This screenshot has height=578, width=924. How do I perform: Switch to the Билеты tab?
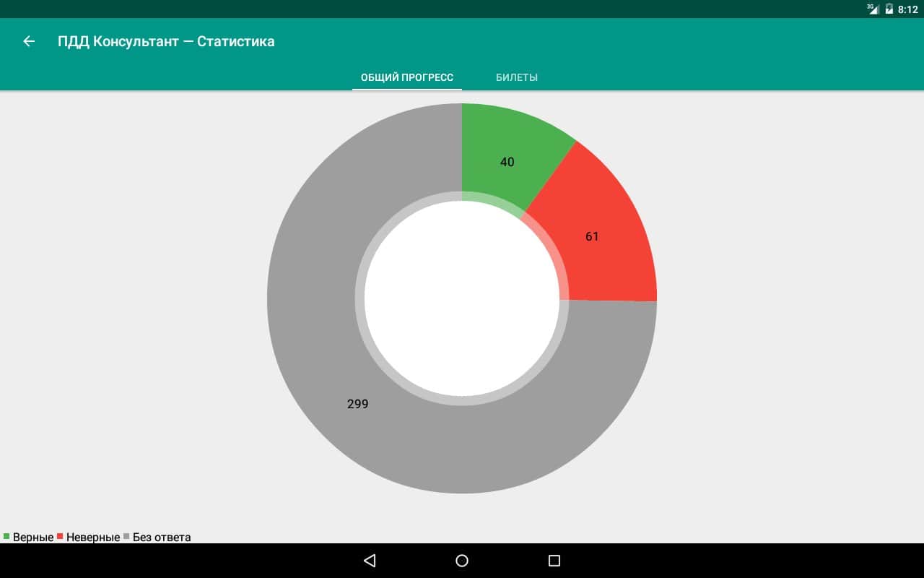tap(516, 77)
